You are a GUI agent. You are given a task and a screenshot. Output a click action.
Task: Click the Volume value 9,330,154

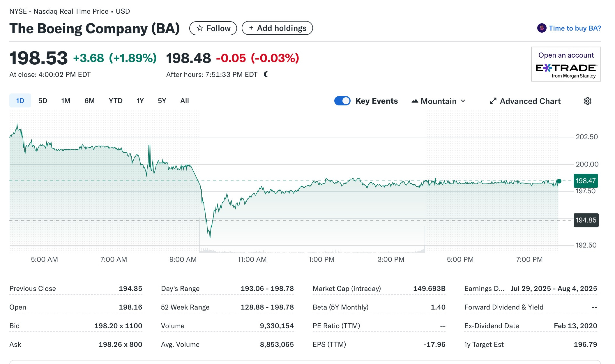(x=277, y=326)
